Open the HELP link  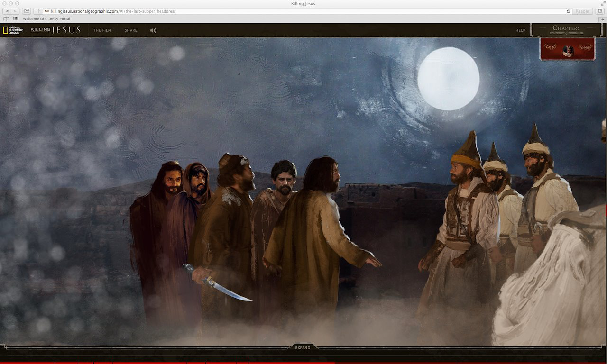click(x=520, y=30)
